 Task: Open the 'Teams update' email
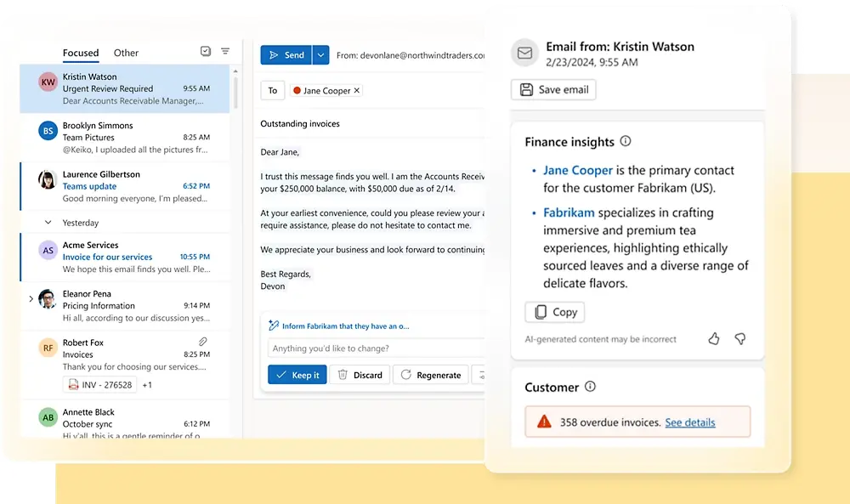[125, 186]
